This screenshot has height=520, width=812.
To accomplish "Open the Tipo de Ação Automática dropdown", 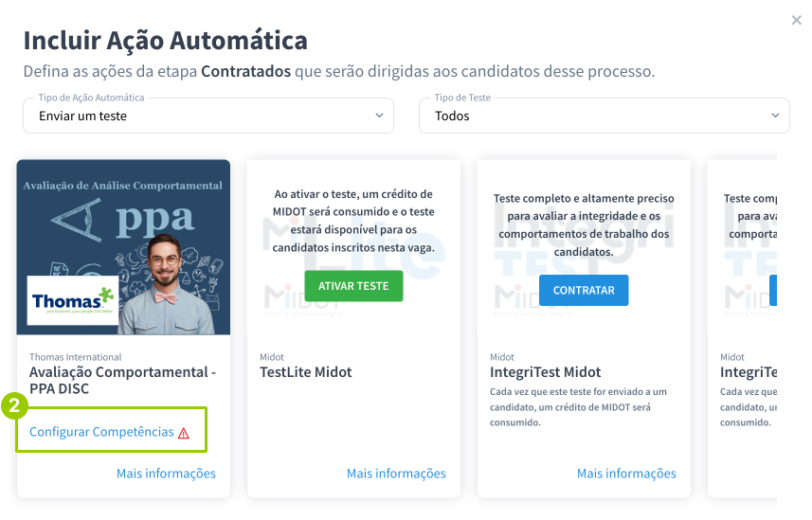I will click(208, 116).
